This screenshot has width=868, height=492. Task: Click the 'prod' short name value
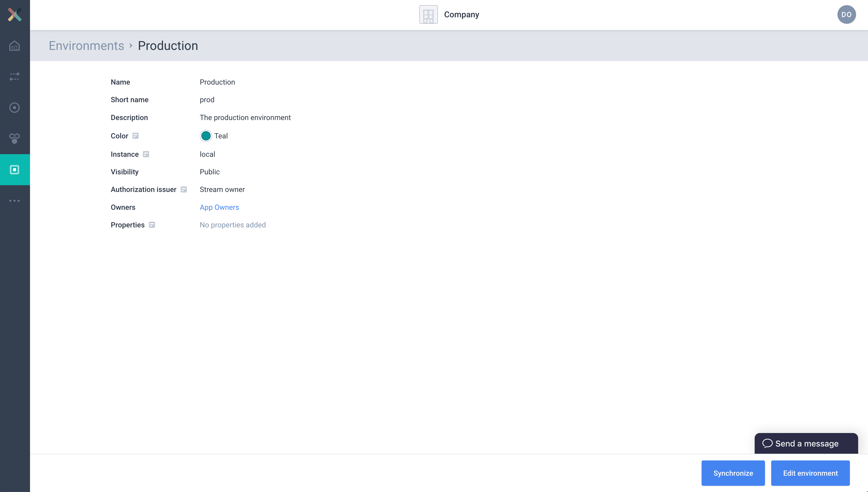point(207,100)
